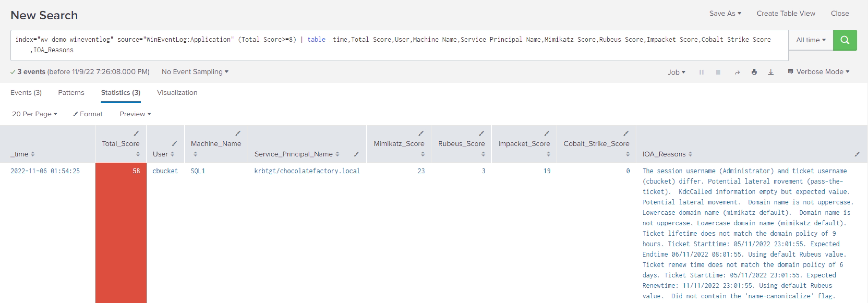Open the All time range picker
868x303 pixels.
tap(810, 40)
